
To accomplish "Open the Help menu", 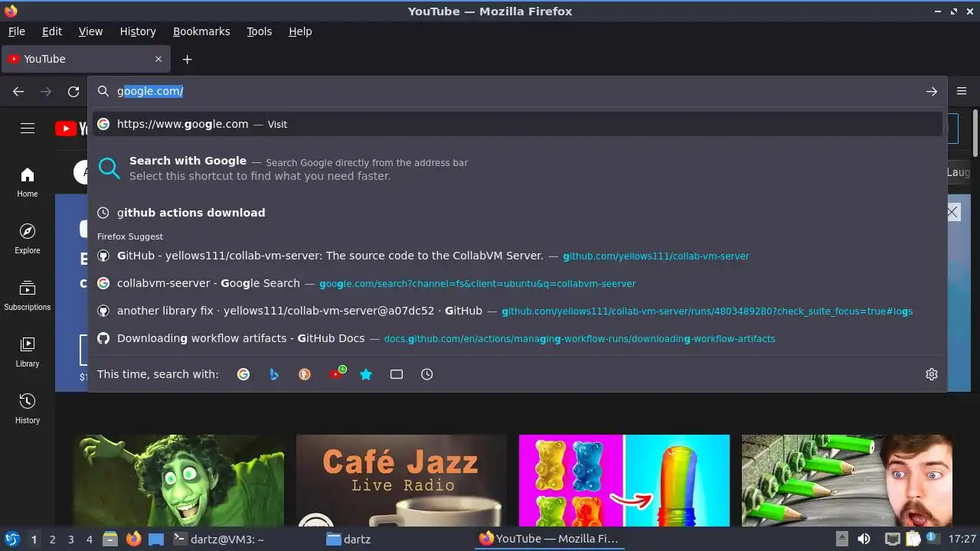I will point(300,31).
